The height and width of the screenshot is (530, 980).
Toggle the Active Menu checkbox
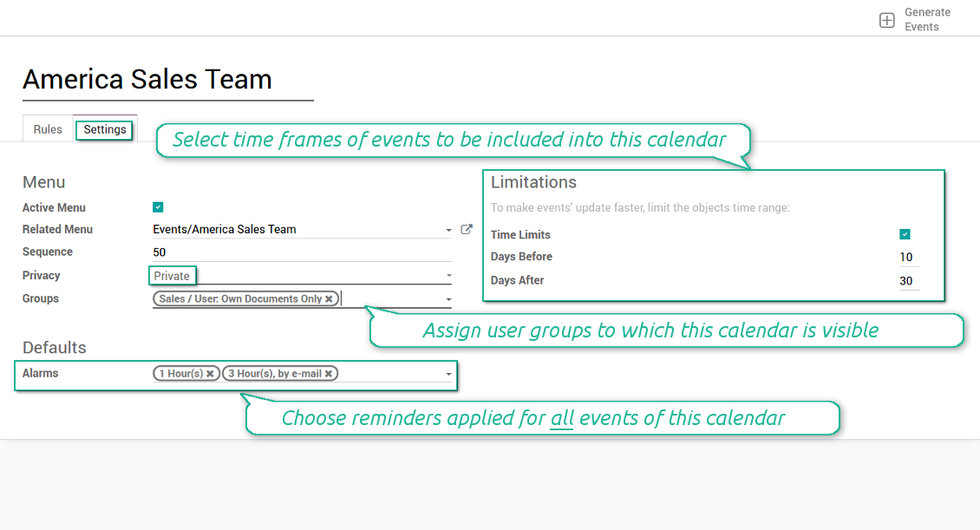click(158, 207)
